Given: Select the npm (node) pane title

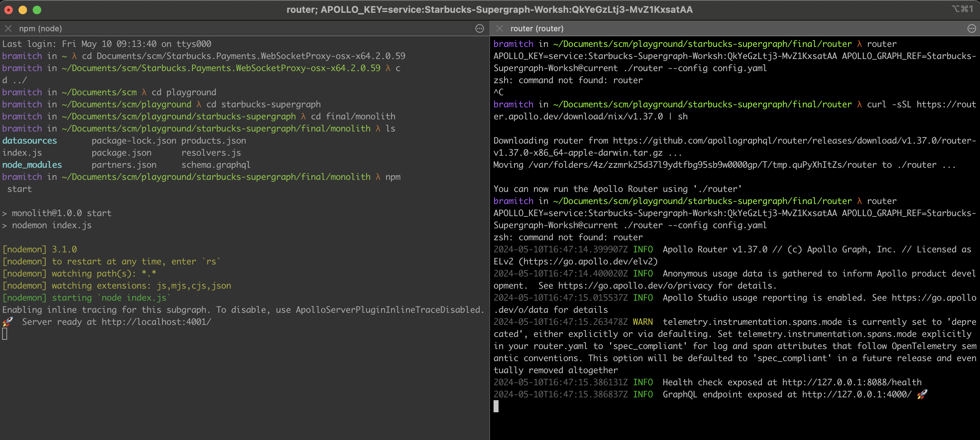Looking at the screenshot, I should click(x=40, y=28).
